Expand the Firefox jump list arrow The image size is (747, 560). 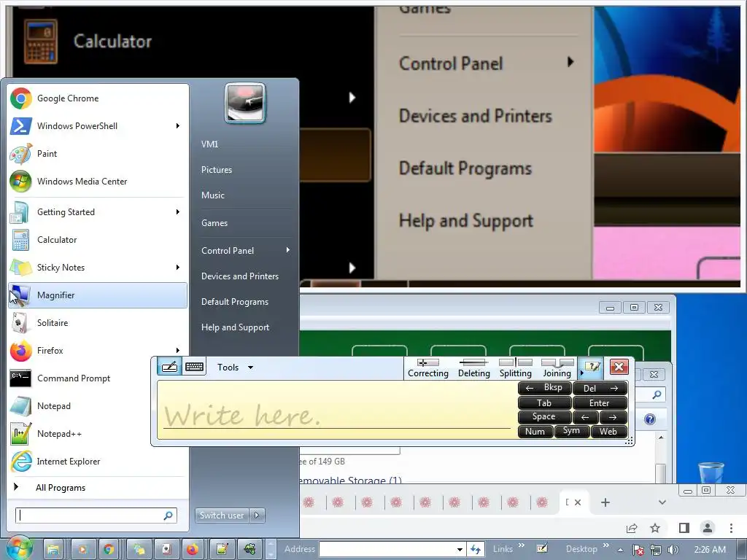coord(178,351)
